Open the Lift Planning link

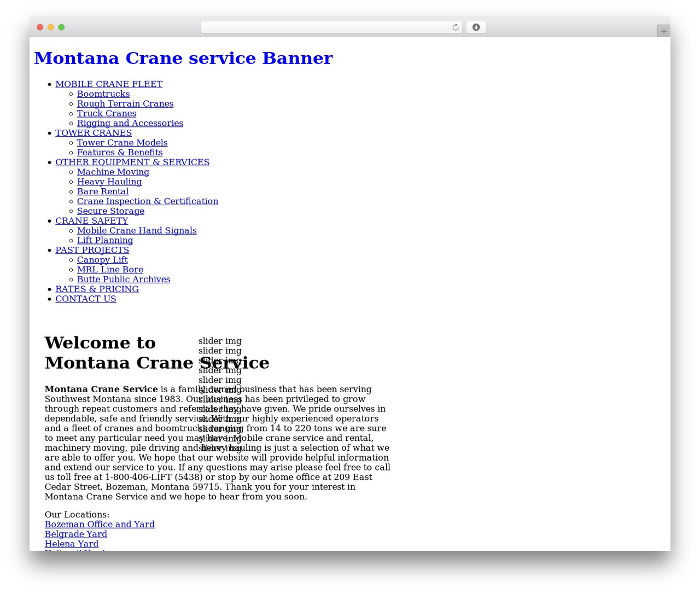(105, 241)
